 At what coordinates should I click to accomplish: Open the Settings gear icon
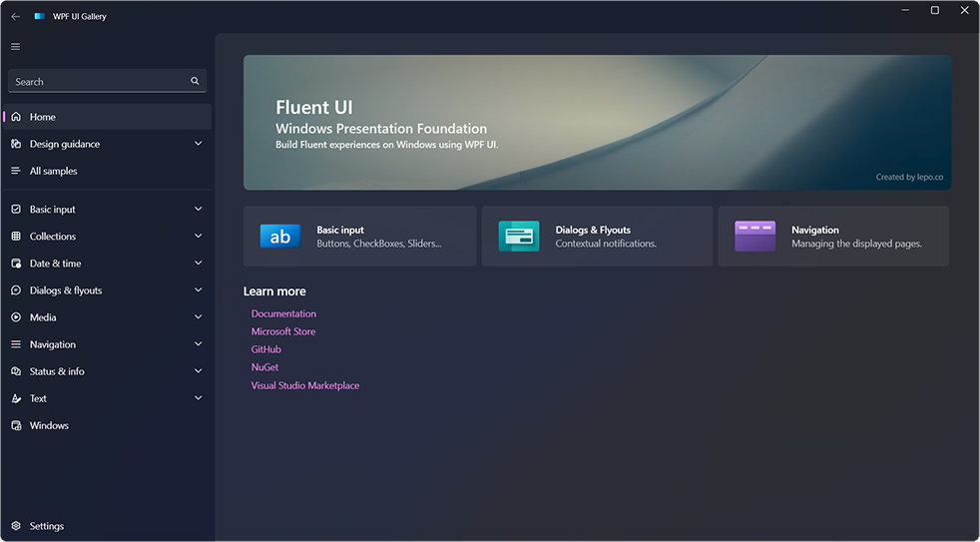click(16, 526)
